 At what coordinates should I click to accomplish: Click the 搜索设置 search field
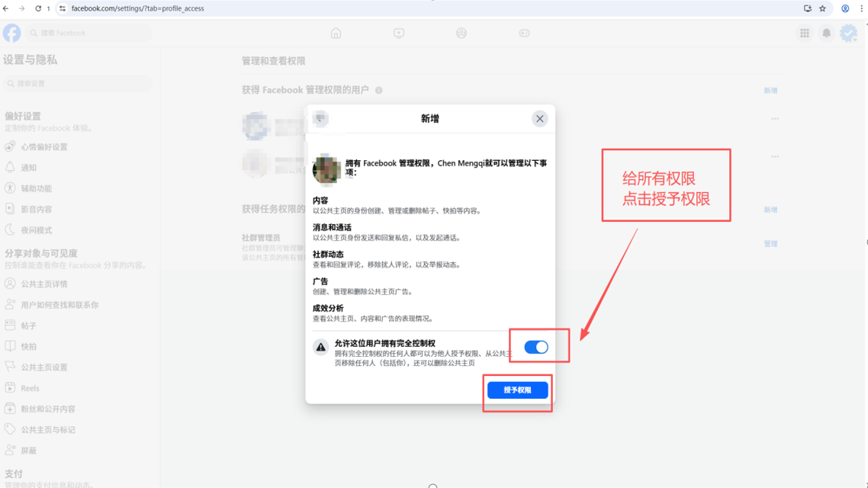pos(78,83)
